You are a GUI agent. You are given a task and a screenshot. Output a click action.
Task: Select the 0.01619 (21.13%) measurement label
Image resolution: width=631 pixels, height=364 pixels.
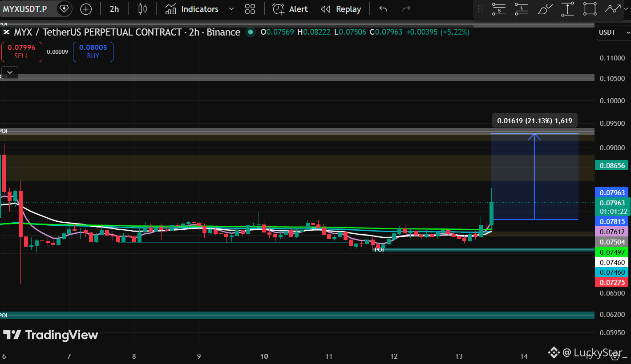coord(534,120)
